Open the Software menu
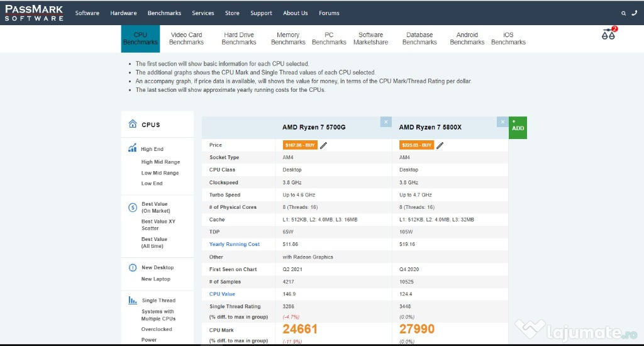Image resolution: width=644 pixels, height=346 pixels. 87,13
